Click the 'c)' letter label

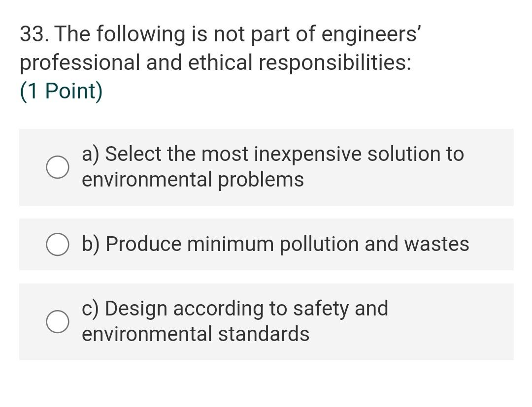pos(91,309)
